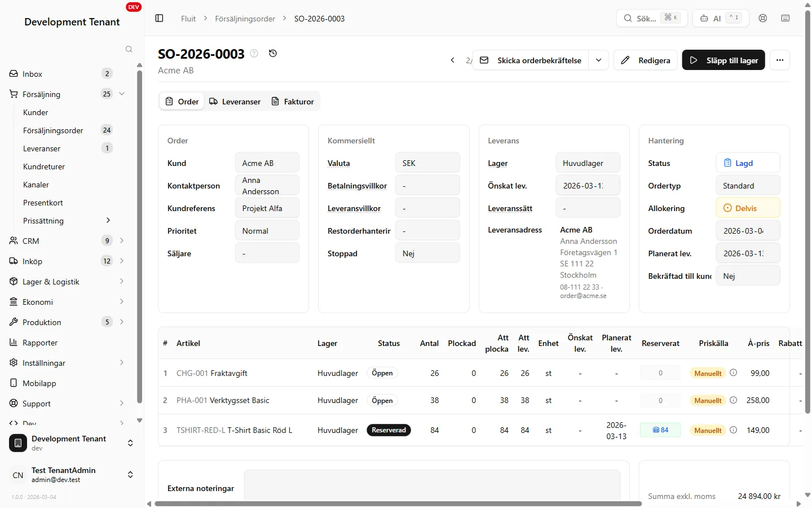The height and width of the screenshot is (508, 812).
Task: Click Inköp truck icon in sidebar
Action: (x=14, y=261)
